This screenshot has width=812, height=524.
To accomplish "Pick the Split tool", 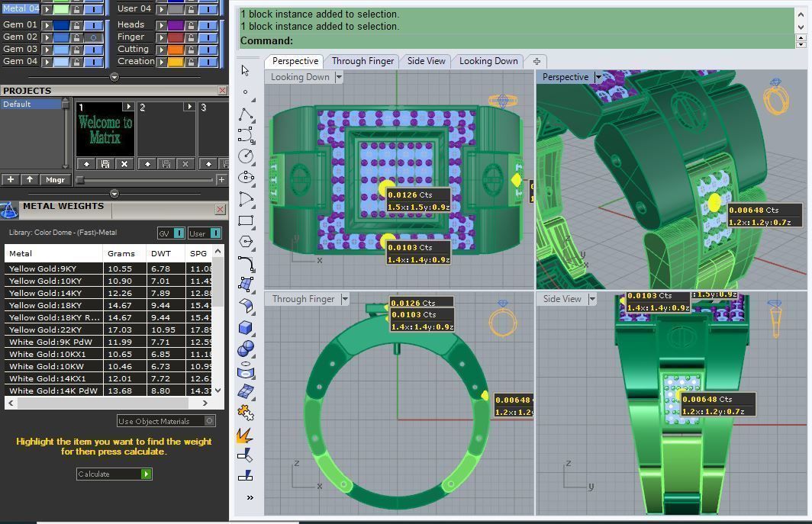I will [x=245, y=475].
